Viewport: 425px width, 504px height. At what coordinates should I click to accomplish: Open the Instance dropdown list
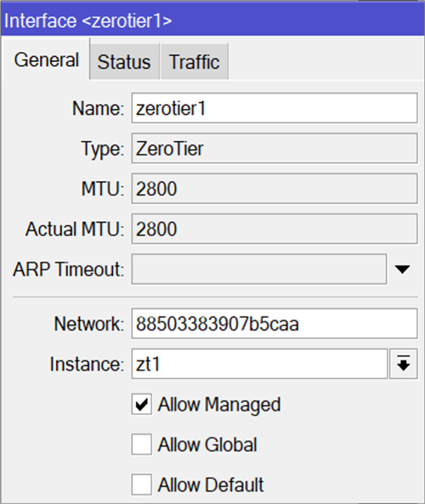pos(404,364)
